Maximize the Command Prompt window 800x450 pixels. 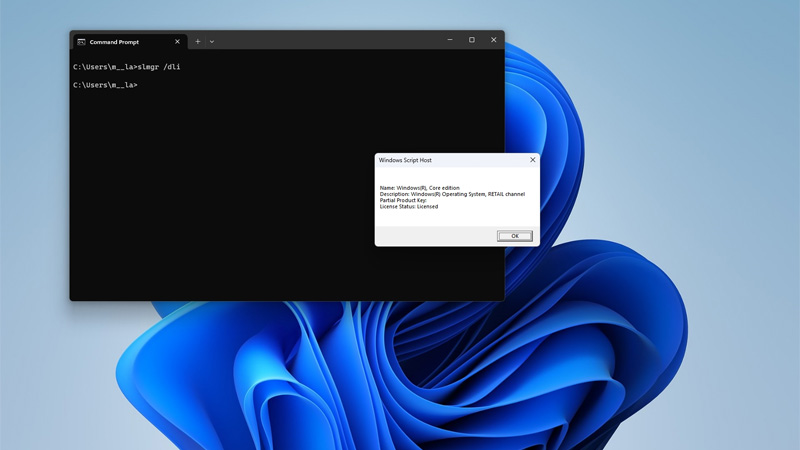click(x=471, y=40)
